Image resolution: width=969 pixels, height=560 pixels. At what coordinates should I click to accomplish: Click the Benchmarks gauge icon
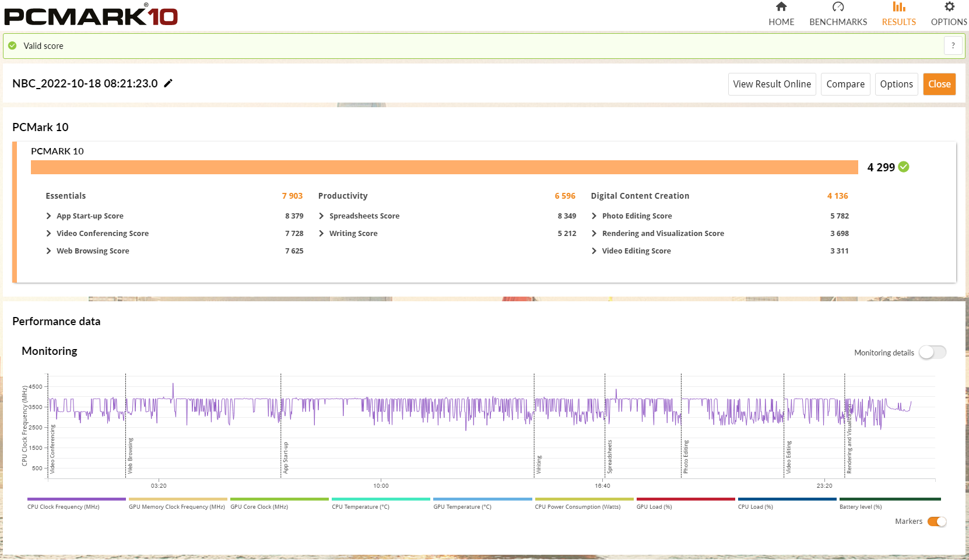click(838, 6)
